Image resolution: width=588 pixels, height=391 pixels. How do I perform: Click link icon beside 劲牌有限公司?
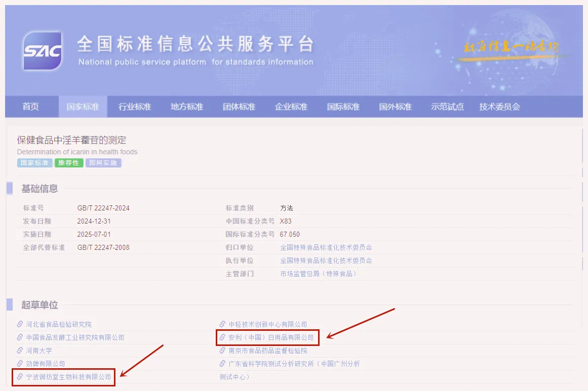click(20, 363)
